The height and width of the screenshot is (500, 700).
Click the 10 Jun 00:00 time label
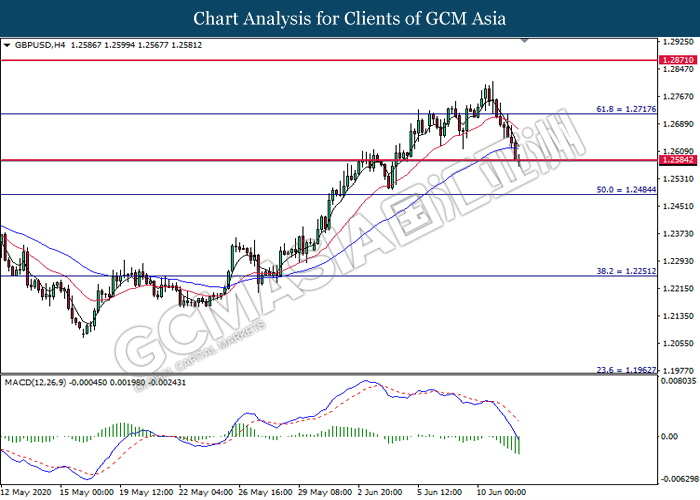click(501, 492)
